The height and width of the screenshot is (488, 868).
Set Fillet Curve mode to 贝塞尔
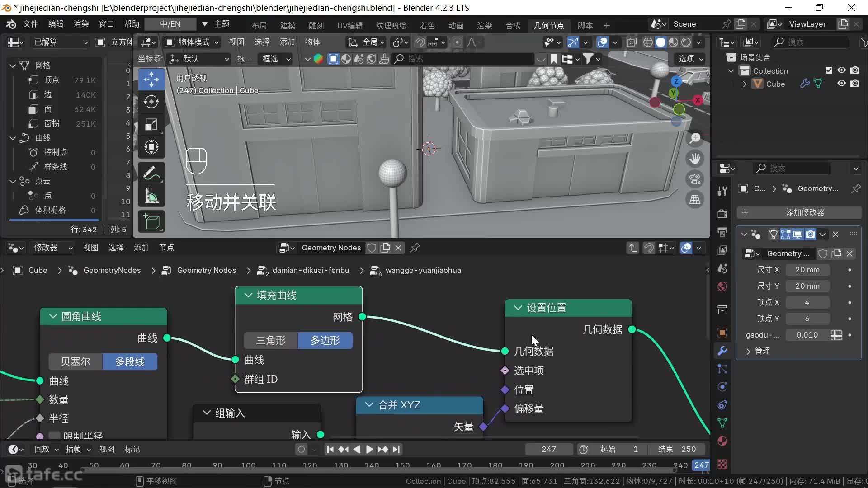(x=75, y=361)
